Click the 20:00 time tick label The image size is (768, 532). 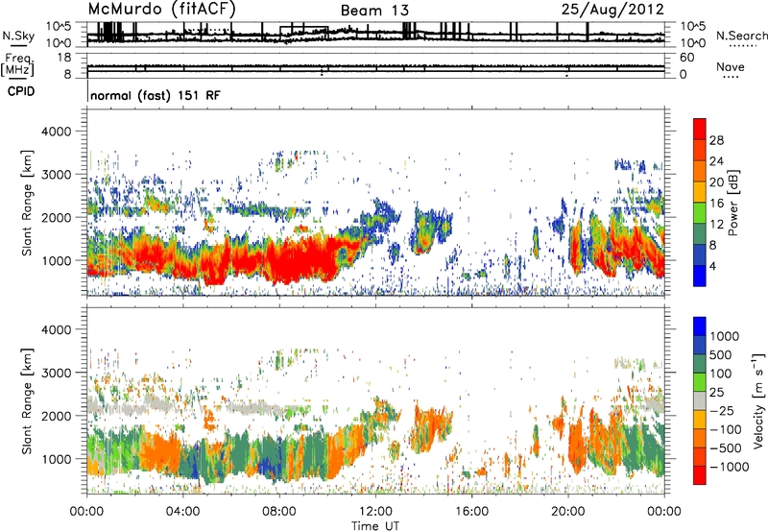click(x=568, y=512)
